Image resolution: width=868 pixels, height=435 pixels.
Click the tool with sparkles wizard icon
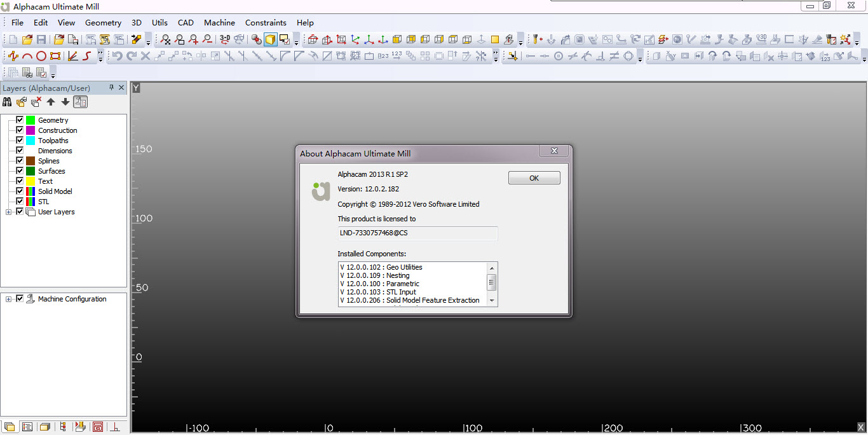pos(845,39)
